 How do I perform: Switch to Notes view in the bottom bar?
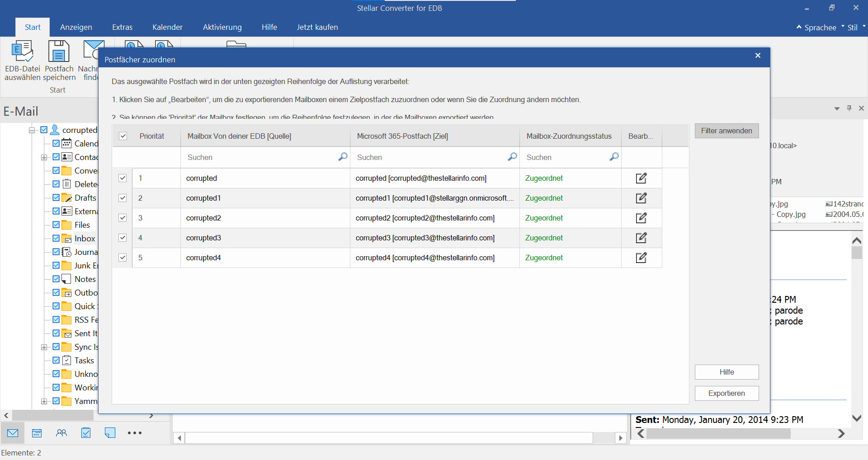coord(110,433)
